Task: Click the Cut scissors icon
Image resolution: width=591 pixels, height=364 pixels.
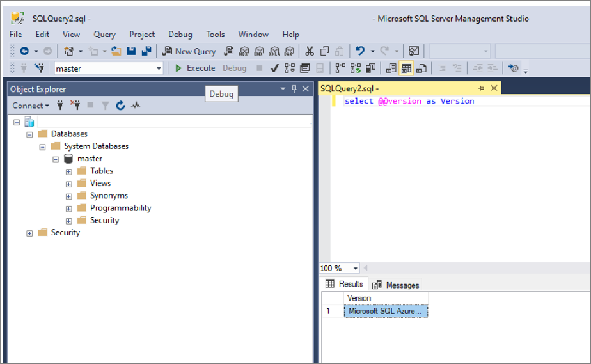Action: click(310, 51)
